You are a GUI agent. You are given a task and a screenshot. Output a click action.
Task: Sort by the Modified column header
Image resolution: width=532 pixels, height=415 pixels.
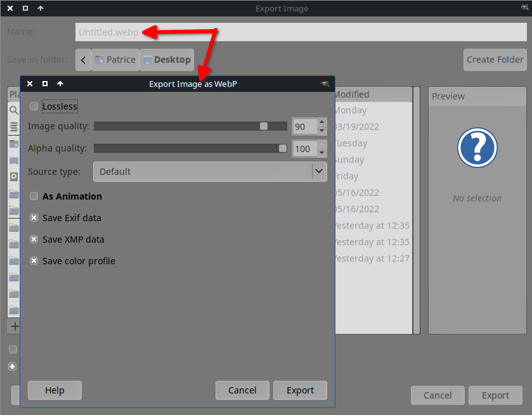pos(373,94)
